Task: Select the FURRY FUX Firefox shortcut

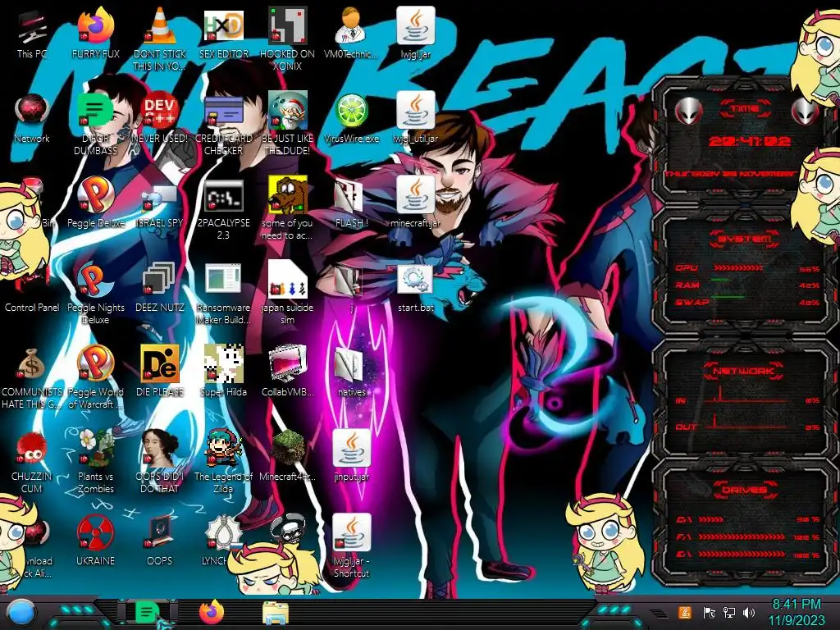Action: (x=96, y=25)
